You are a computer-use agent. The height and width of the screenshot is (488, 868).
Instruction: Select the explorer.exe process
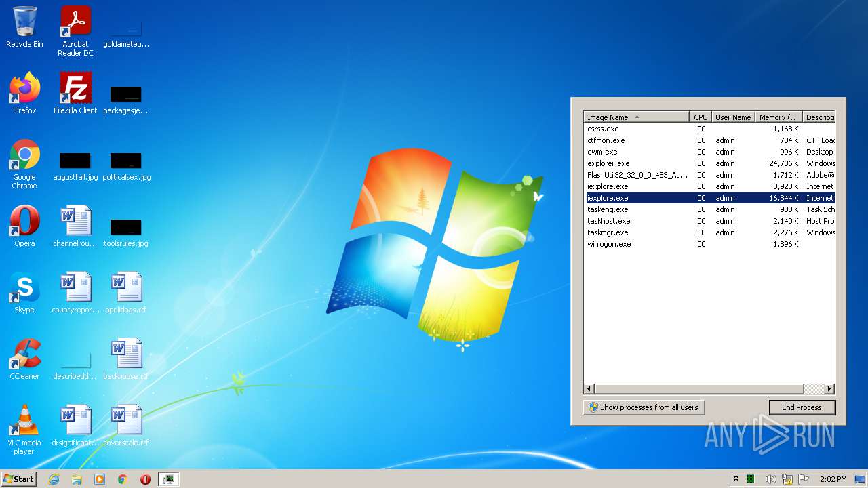pyautogui.click(x=710, y=163)
